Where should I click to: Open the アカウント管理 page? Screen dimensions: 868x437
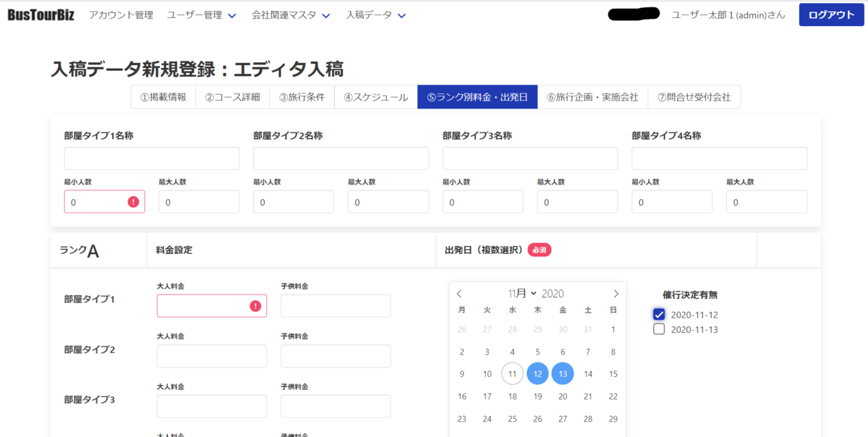pos(121,14)
